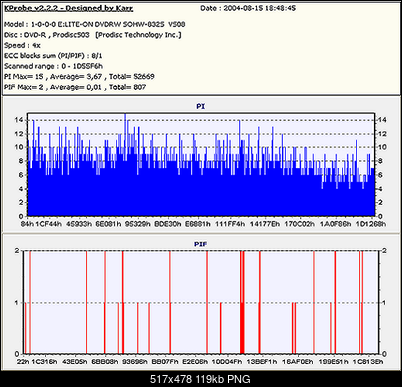Screen dimensions: 402x387
Task: Click the PIF chart title
Action: [200, 244]
